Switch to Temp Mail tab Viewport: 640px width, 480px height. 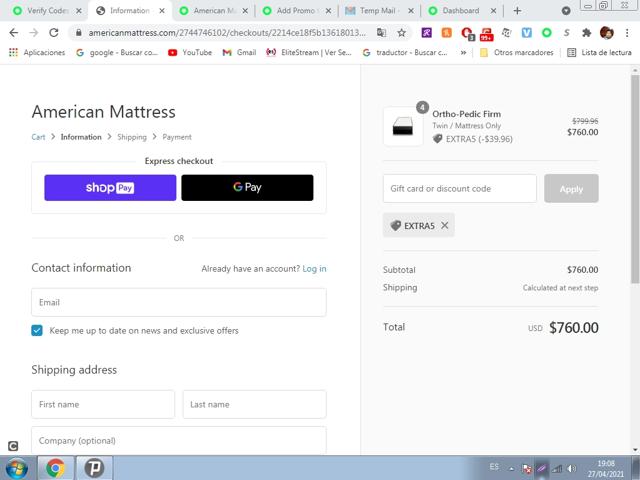click(378, 11)
